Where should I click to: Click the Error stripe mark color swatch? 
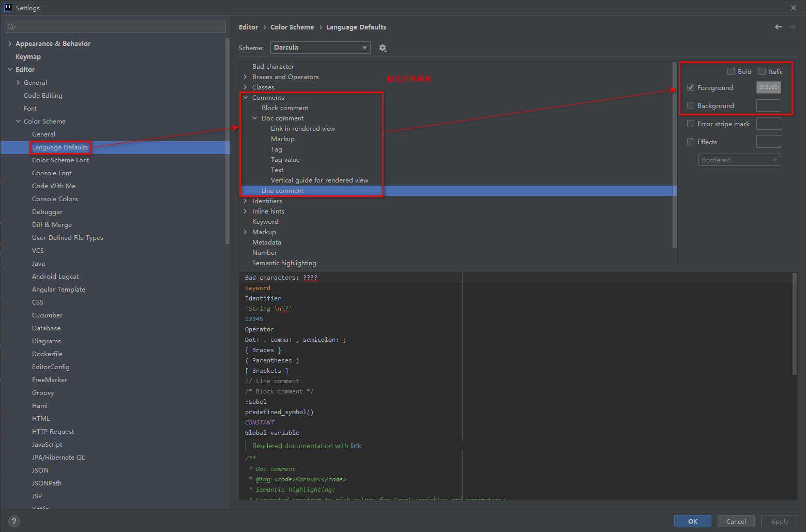768,124
